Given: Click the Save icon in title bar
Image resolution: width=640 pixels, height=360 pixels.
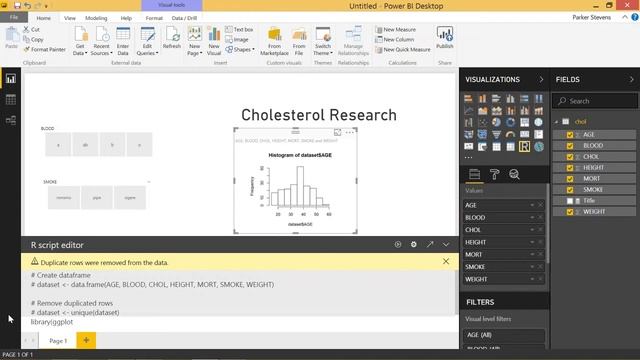Looking at the screenshot, I should tap(17, 6).
